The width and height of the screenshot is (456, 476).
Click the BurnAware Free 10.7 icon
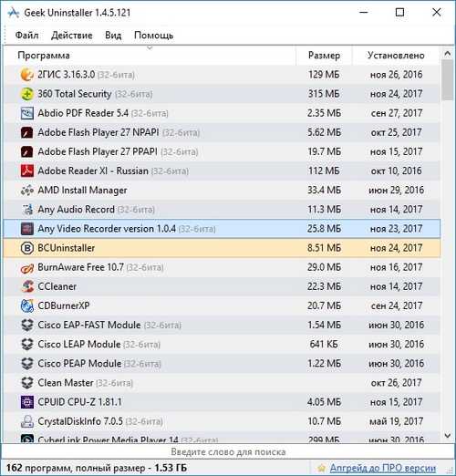[26, 267]
